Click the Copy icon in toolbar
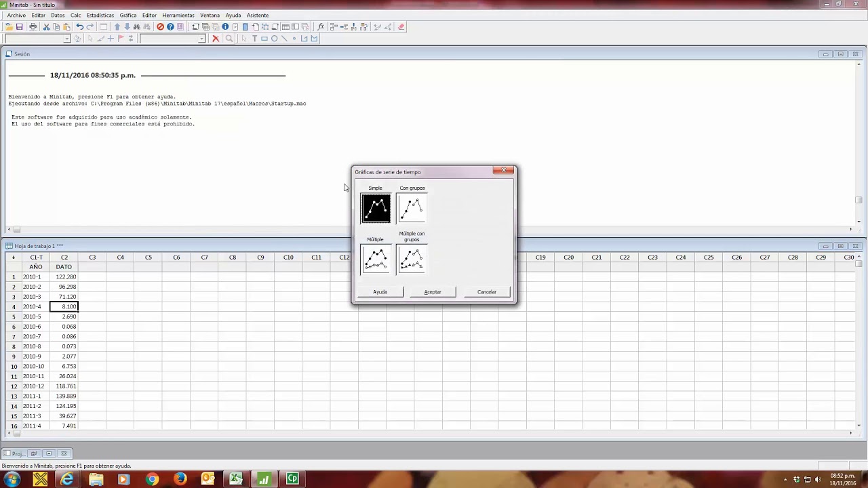The image size is (868, 488). click(56, 27)
